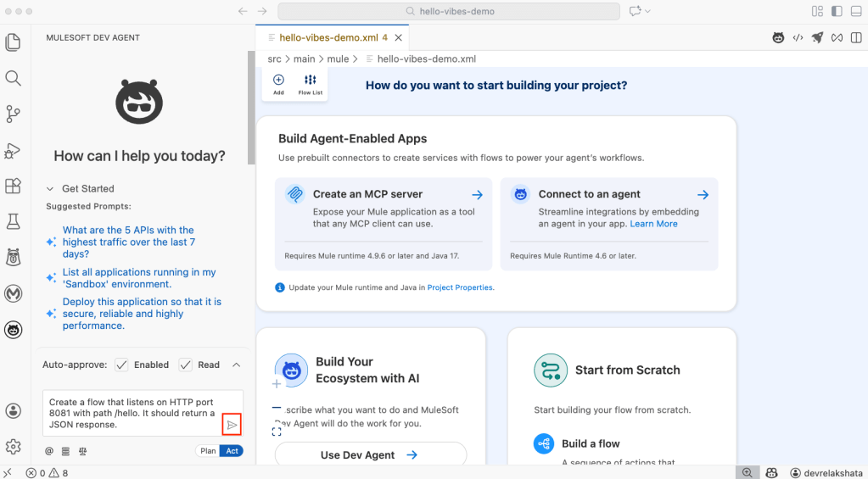This screenshot has height=479, width=868.
Task: Click the Use Dev Agent button
Action: click(x=370, y=455)
